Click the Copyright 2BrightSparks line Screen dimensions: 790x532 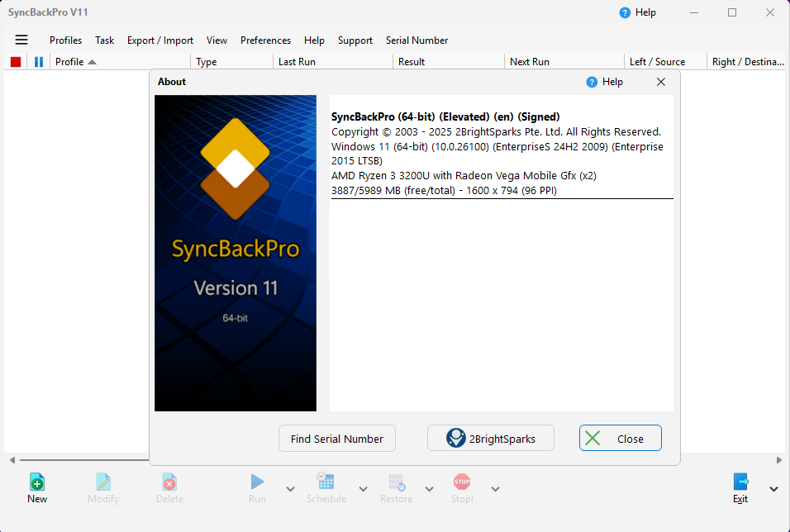point(497,132)
